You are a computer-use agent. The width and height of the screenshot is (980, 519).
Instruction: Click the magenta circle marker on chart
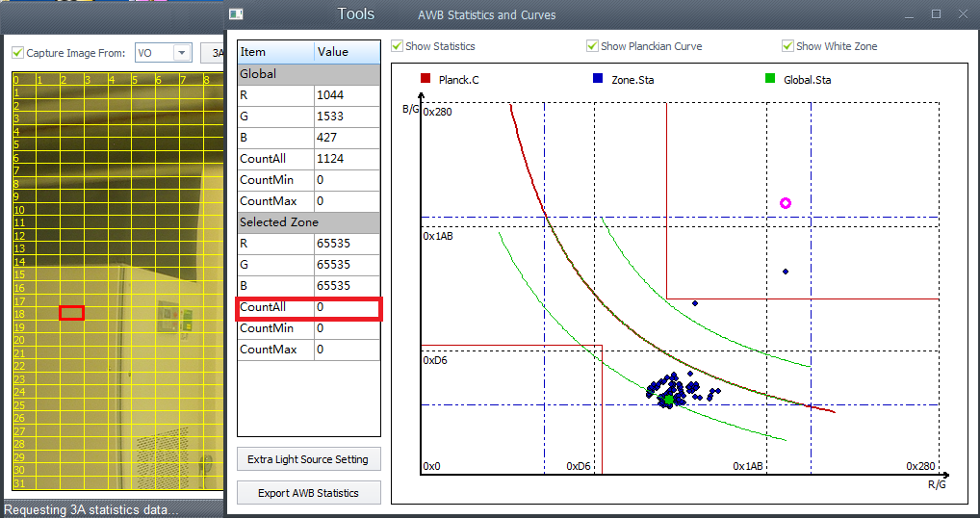tap(786, 203)
